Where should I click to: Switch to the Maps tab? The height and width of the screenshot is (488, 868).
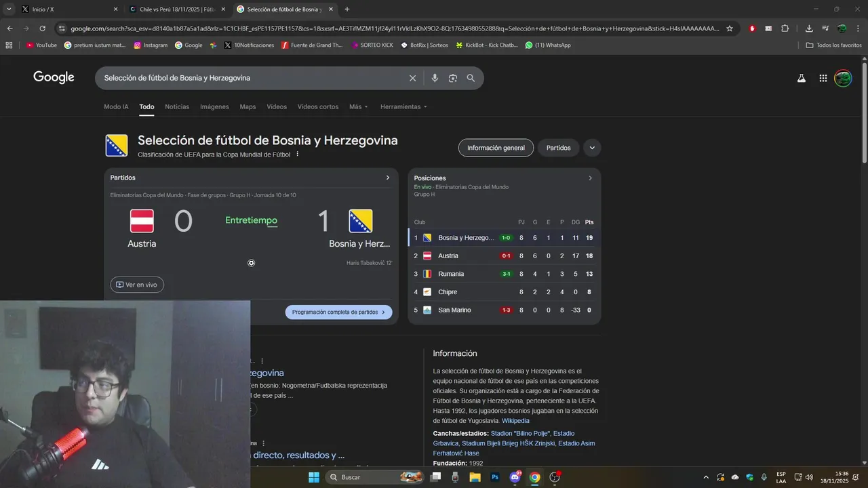pyautogui.click(x=248, y=106)
